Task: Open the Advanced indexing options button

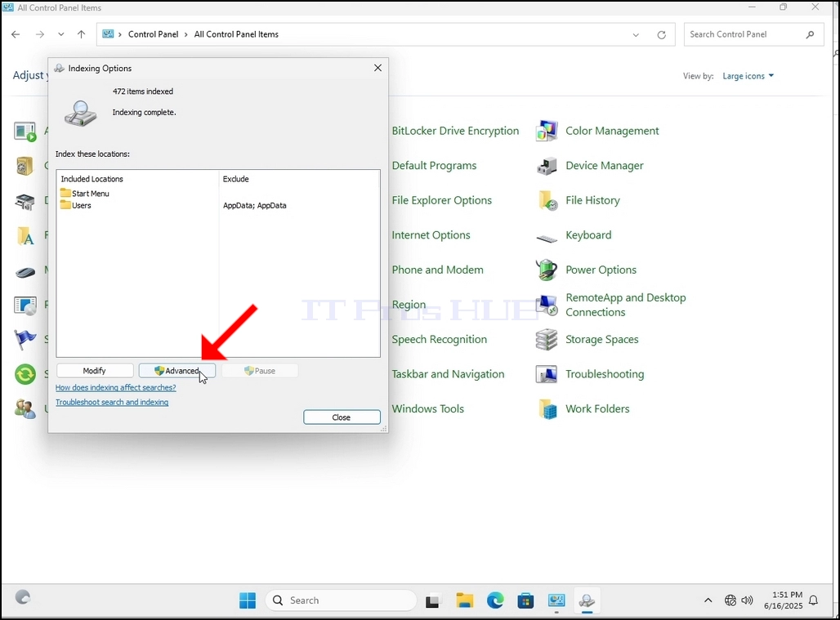Action: [x=177, y=371]
